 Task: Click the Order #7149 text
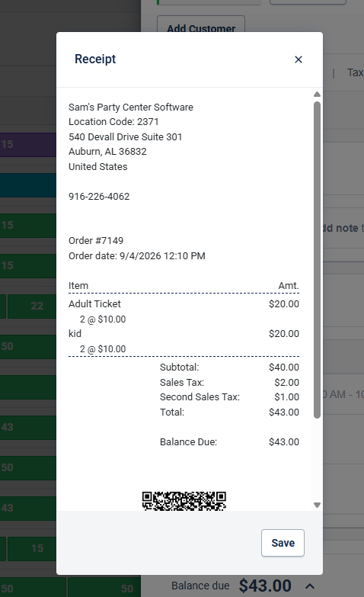click(x=96, y=241)
